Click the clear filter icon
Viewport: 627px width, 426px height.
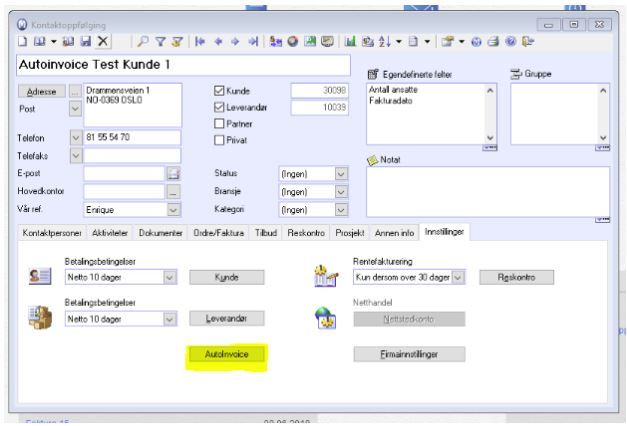177,41
